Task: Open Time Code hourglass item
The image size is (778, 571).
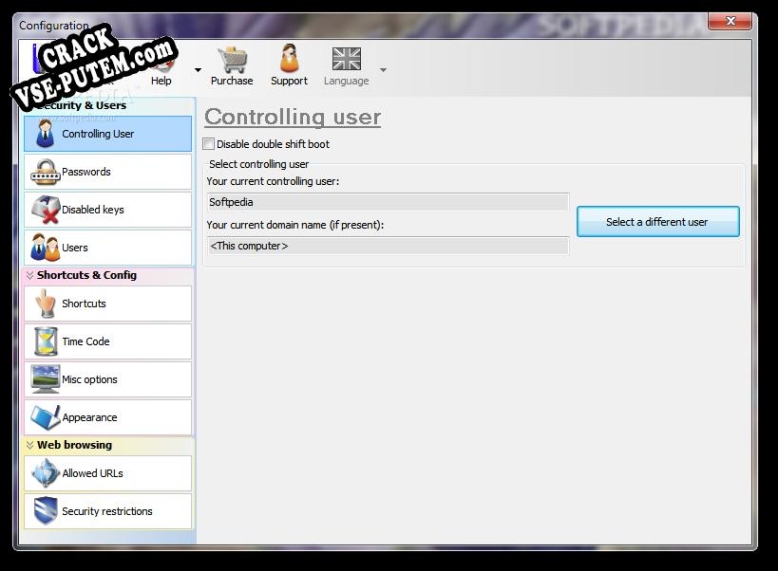Action: (x=108, y=342)
